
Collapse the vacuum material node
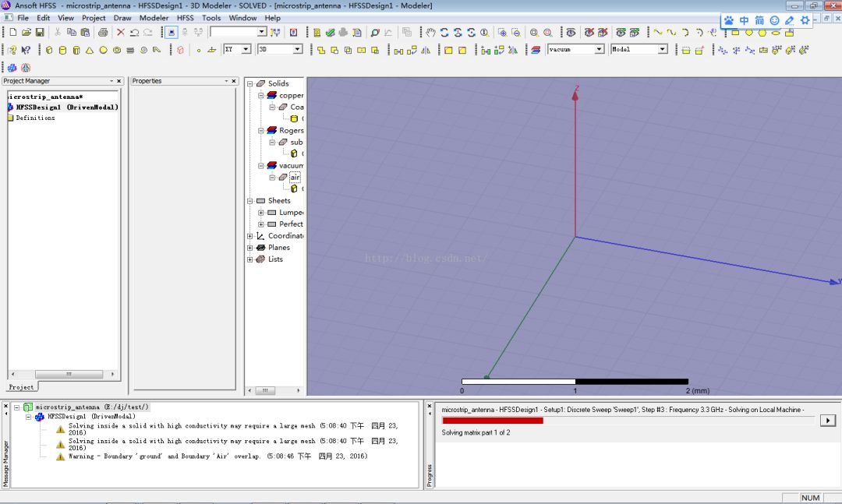tap(261, 166)
